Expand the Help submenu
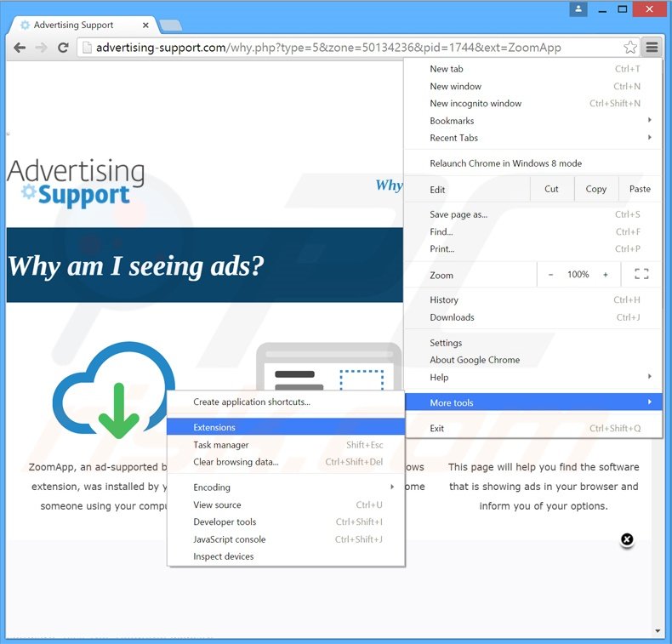 [x=533, y=377]
